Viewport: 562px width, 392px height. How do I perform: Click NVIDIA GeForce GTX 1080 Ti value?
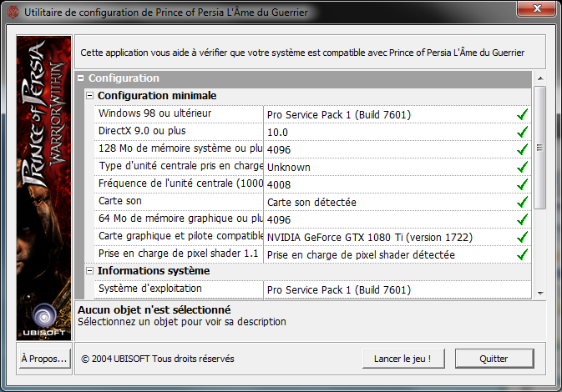tap(370, 238)
